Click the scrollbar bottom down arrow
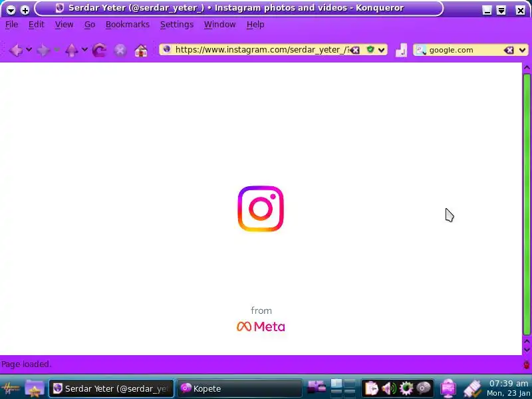 point(527,350)
